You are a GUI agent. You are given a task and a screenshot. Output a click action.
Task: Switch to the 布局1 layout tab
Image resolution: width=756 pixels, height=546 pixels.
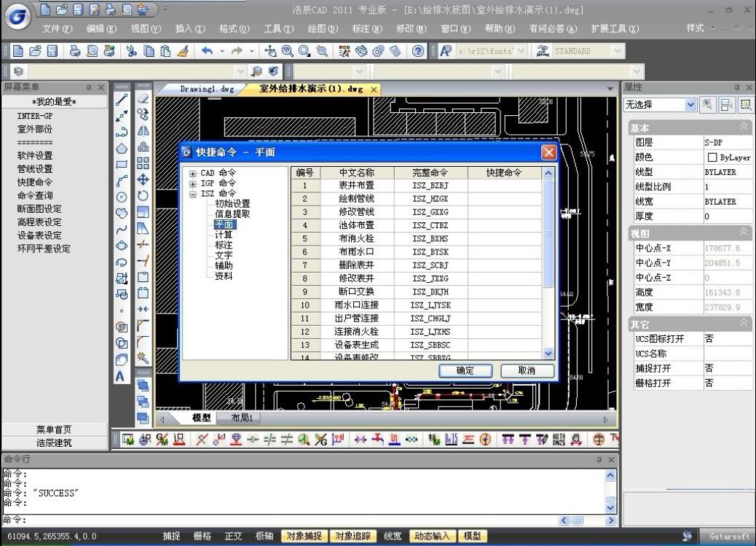pos(242,418)
